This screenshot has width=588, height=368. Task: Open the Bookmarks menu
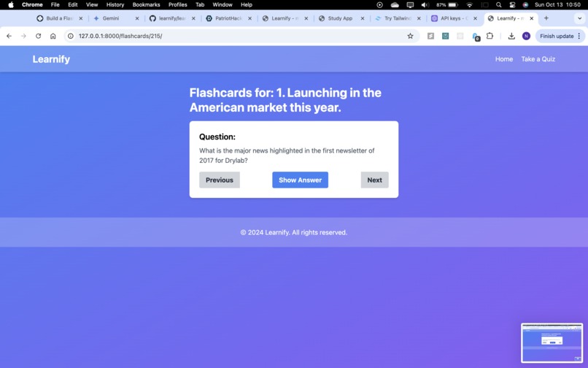(x=146, y=5)
